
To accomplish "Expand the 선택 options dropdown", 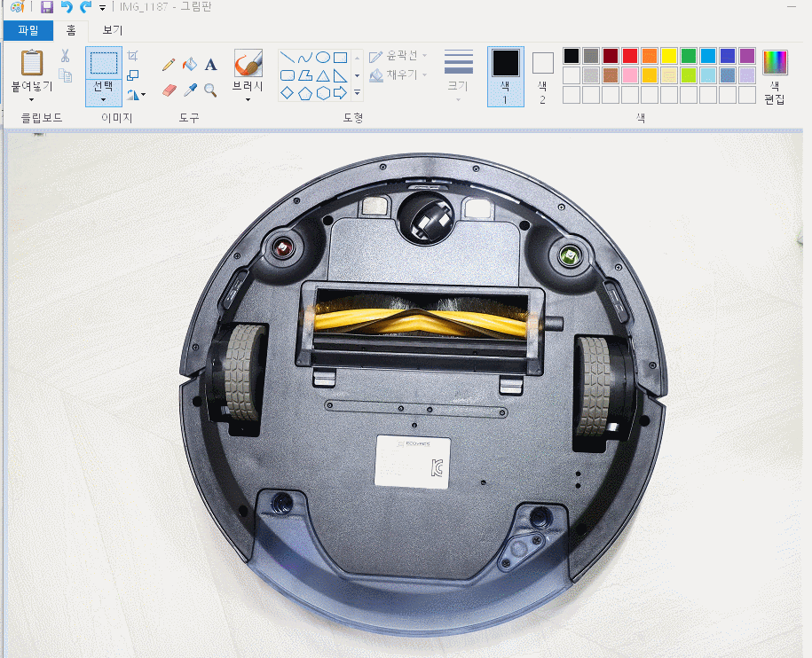I will point(104,98).
